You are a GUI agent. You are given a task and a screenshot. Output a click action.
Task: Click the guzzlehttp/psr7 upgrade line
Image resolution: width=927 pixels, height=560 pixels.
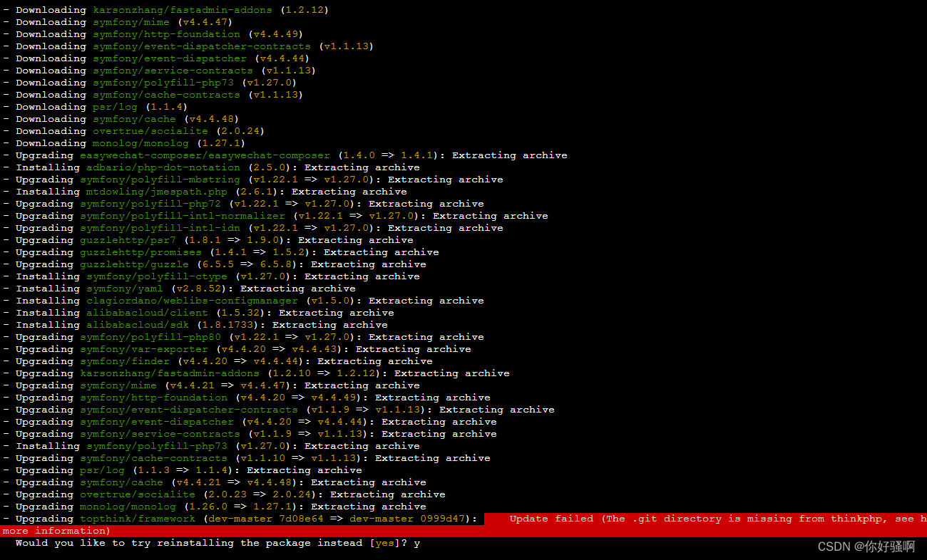tap(208, 240)
